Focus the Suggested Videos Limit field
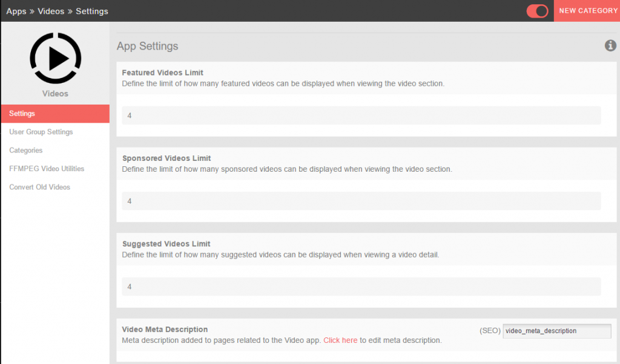This screenshot has width=620, height=364. (361, 287)
